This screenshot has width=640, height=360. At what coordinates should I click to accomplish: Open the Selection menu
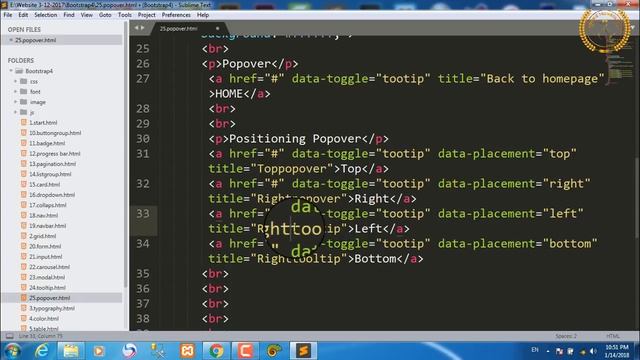click(46, 15)
